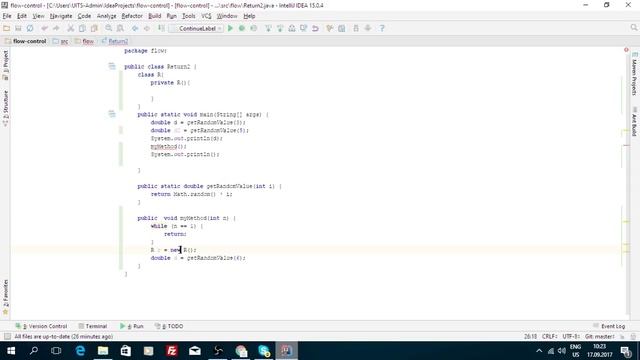The width and height of the screenshot is (640, 360).
Task: Toggle the TODO tool window
Action: (x=169, y=326)
